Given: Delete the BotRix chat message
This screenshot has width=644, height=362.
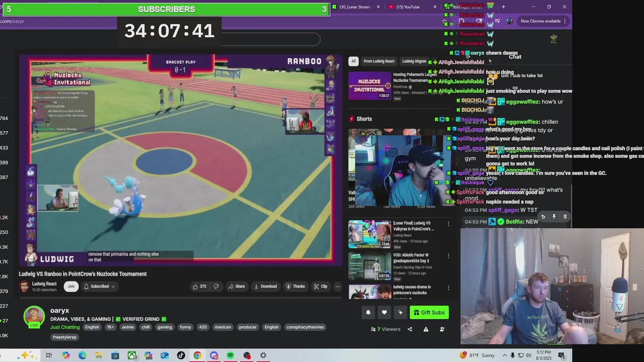Looking at the screenshot, I should coord(565,217).
